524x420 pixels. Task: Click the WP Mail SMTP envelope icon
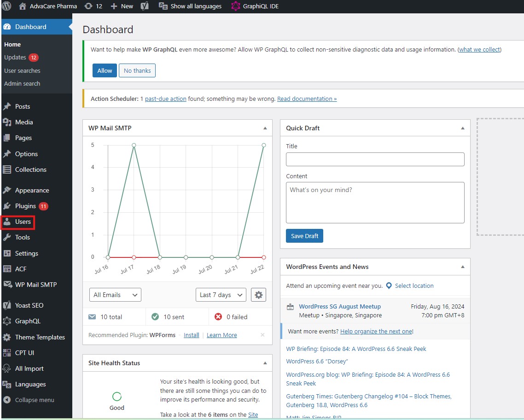[8, 284]
